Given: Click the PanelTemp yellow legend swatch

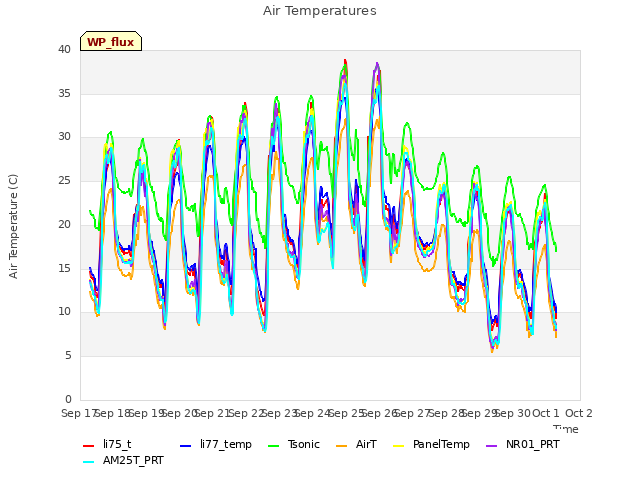Looking at the screenshot, I should click(398, 446).
